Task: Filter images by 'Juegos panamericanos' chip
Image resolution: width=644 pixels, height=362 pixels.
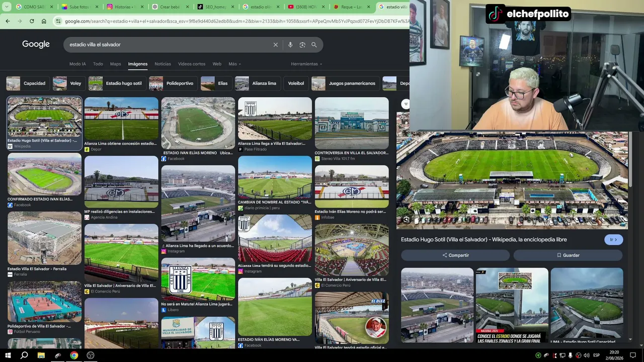Action: tap(345, 83)
